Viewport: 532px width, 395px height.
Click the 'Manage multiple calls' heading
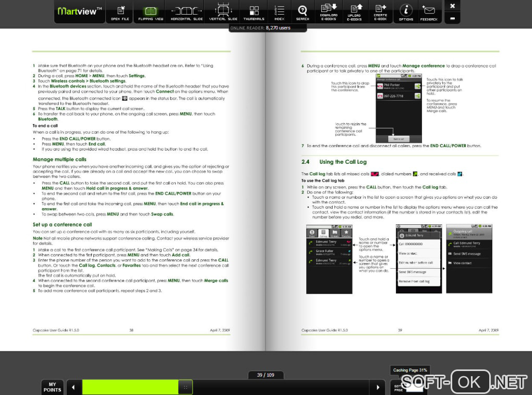[59, 160]
